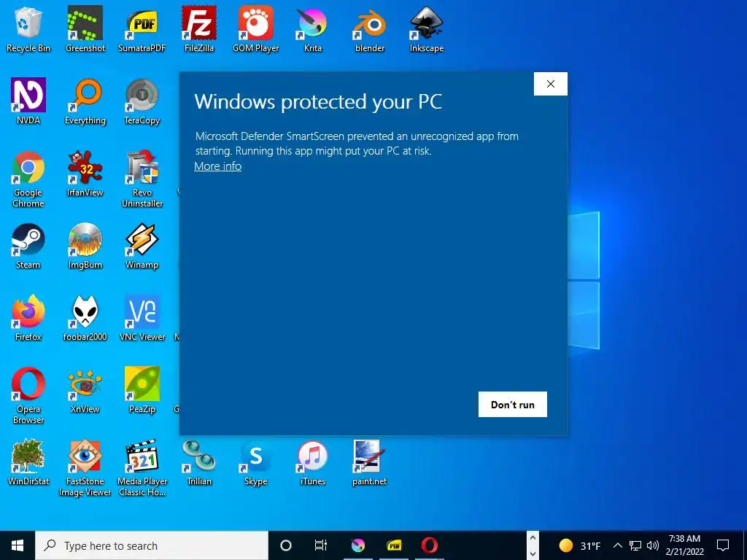The height and width of the screenshot is (560, 747).
Task: Click the ImgBurn desktop icon
Action: pos(85,246)
